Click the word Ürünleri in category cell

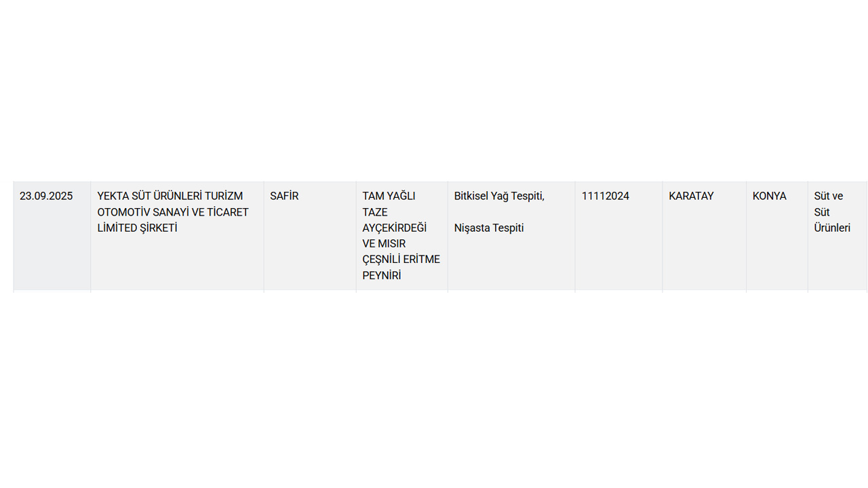[x=832, y=228]
